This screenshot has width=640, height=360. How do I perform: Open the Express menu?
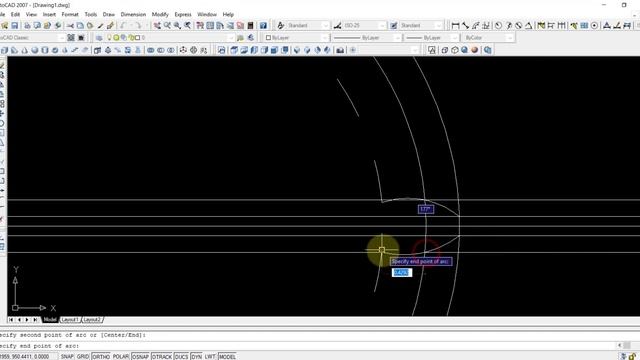point(183,14)
